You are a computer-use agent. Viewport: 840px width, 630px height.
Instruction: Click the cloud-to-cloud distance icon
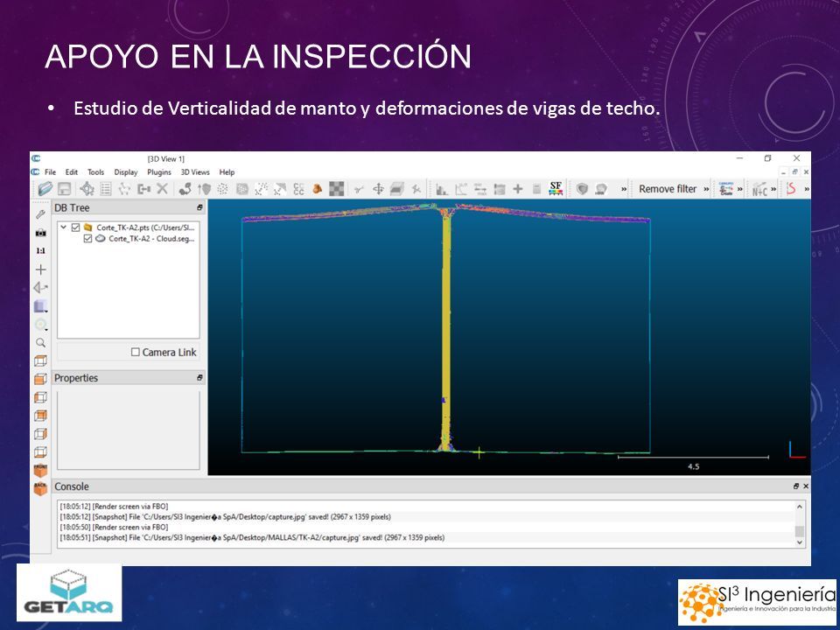(261, 189)
